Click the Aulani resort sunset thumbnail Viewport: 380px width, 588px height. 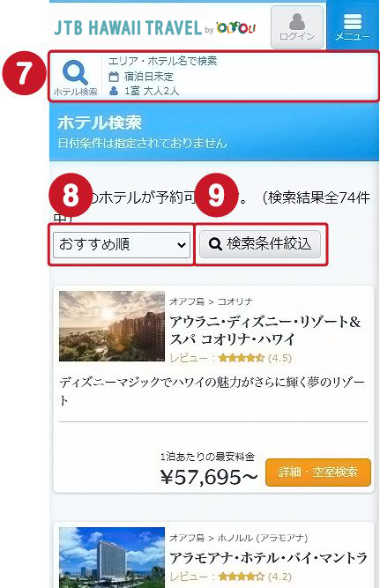(x=112, y=326)
